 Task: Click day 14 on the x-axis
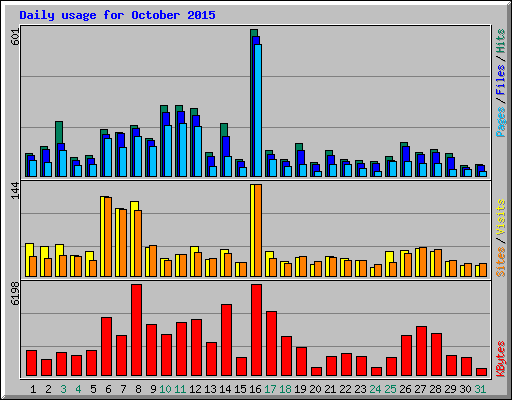[225, 389]
